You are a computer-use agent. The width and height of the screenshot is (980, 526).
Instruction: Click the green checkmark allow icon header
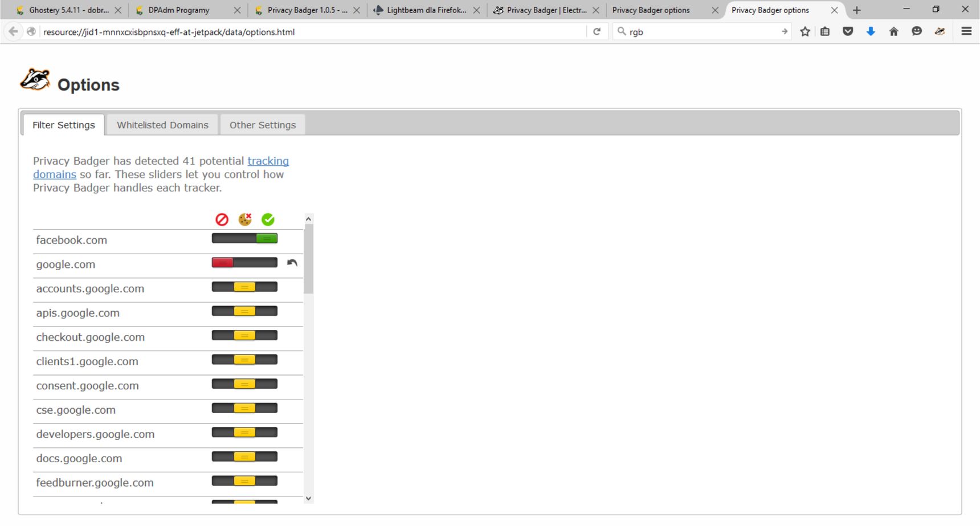click(268, 219)
